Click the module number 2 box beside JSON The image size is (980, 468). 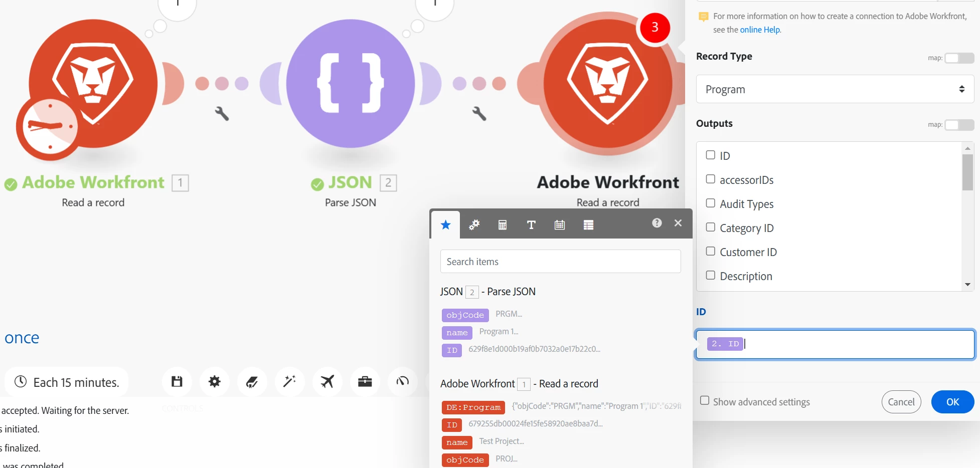(388, 183)
